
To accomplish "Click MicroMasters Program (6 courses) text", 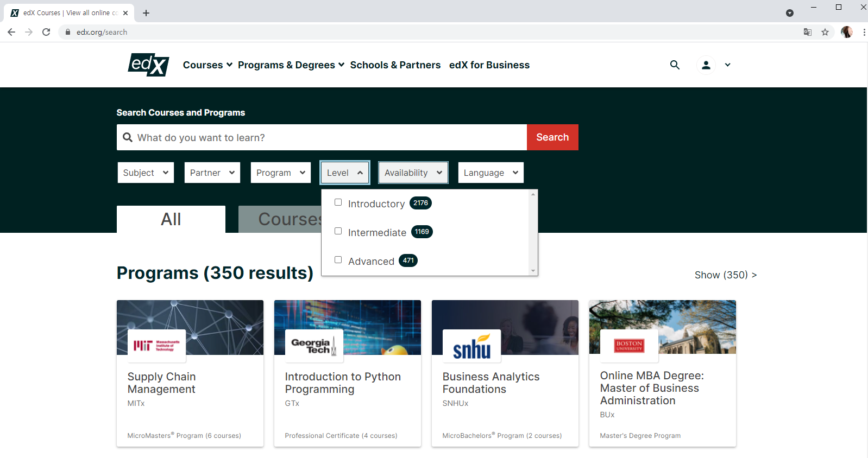I will (x=184, y=435).
